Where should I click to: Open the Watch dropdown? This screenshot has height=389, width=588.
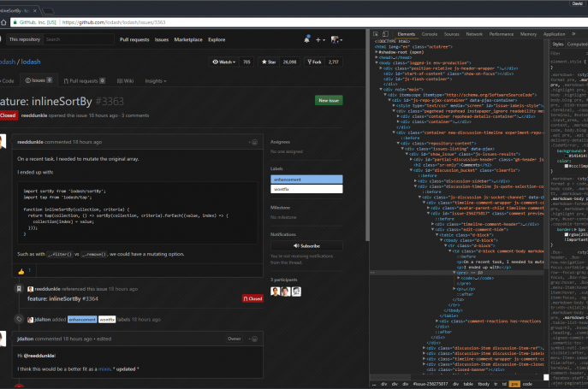pos(224,62)
